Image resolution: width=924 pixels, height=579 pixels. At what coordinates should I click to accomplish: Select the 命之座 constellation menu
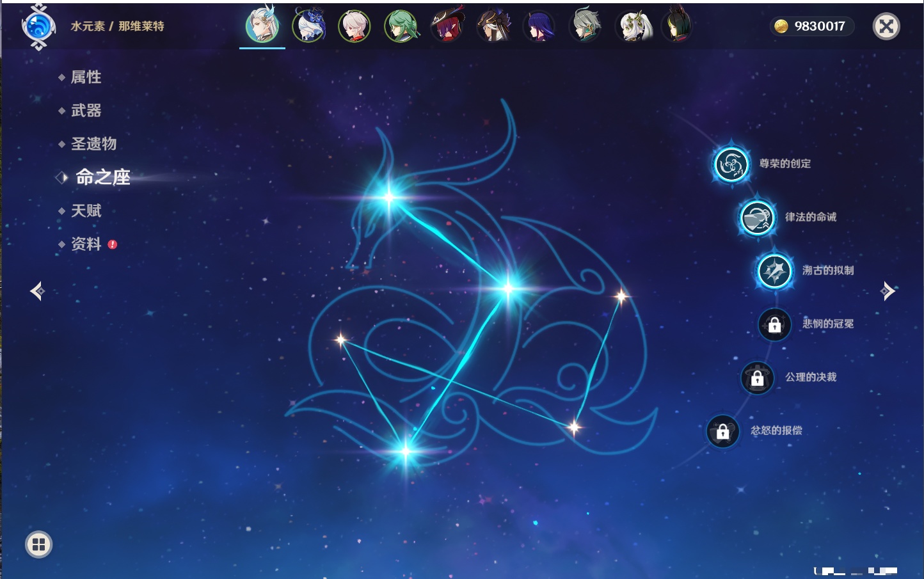102,177
